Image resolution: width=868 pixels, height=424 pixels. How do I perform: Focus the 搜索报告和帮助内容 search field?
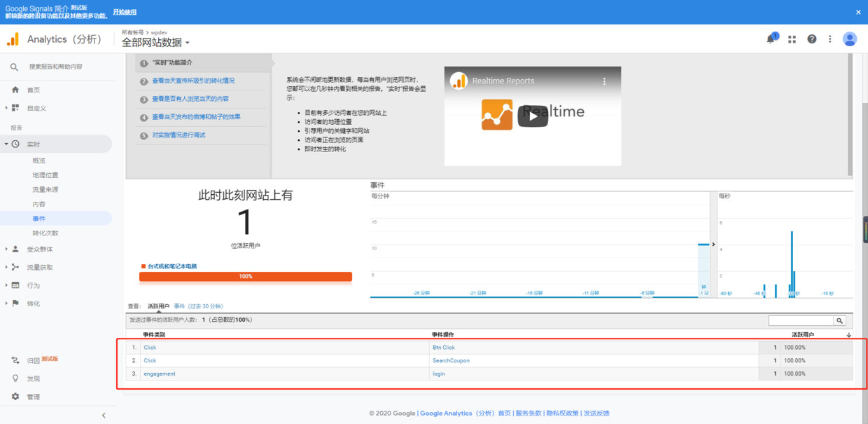click(x=56, y=67)
